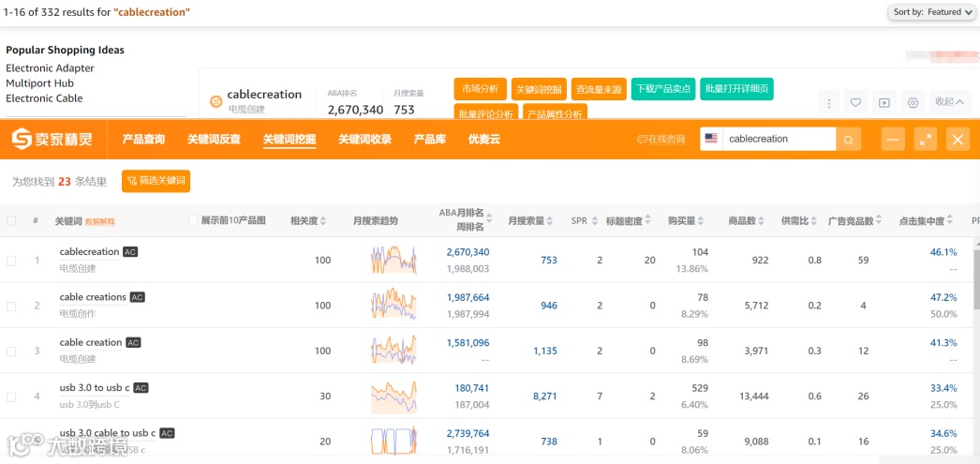The image size is (980, 464).
Task: Click 在线咨询 online chat icon link
Action: pyautogui.click(x=661, y=139)
